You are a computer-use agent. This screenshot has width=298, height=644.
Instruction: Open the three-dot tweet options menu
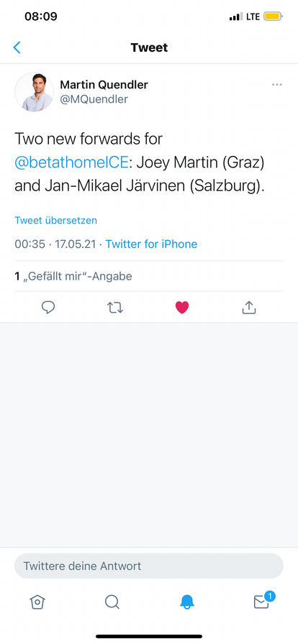277,85
